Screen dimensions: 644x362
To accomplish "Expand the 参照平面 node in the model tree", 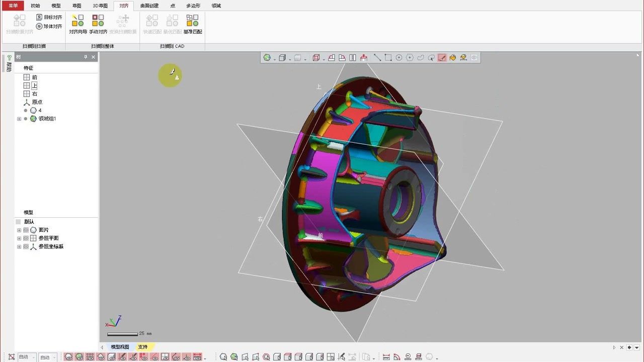I will tap(19, 238).
